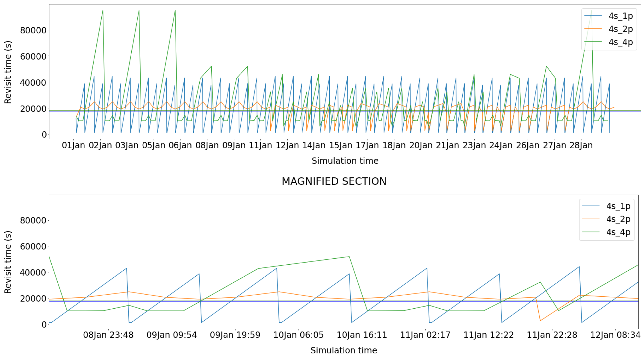
Task: Click the 28Jan tick label
Action: [581, 145]
